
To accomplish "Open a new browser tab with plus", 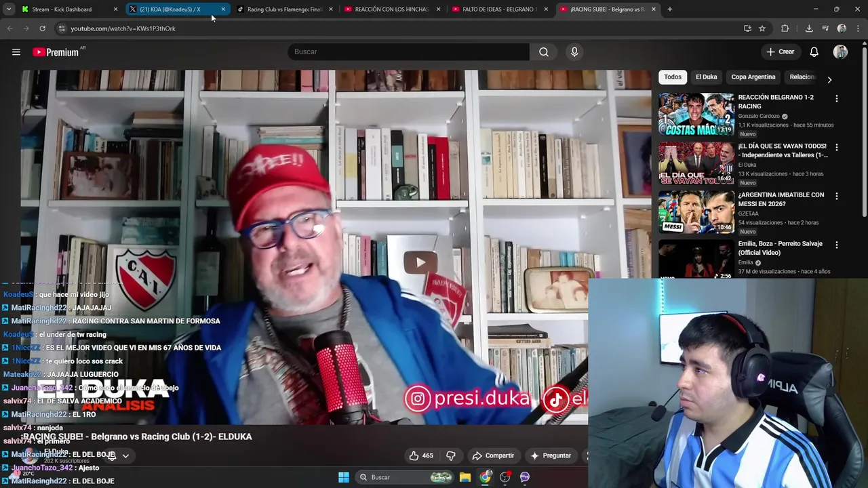I will [x=669, y=9].
